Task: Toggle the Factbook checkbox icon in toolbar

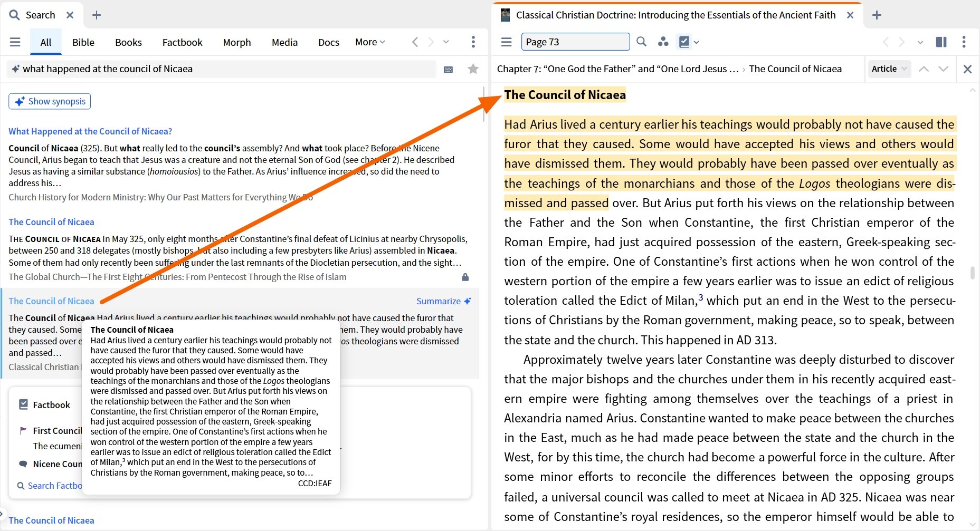Action: pos(684,42)
